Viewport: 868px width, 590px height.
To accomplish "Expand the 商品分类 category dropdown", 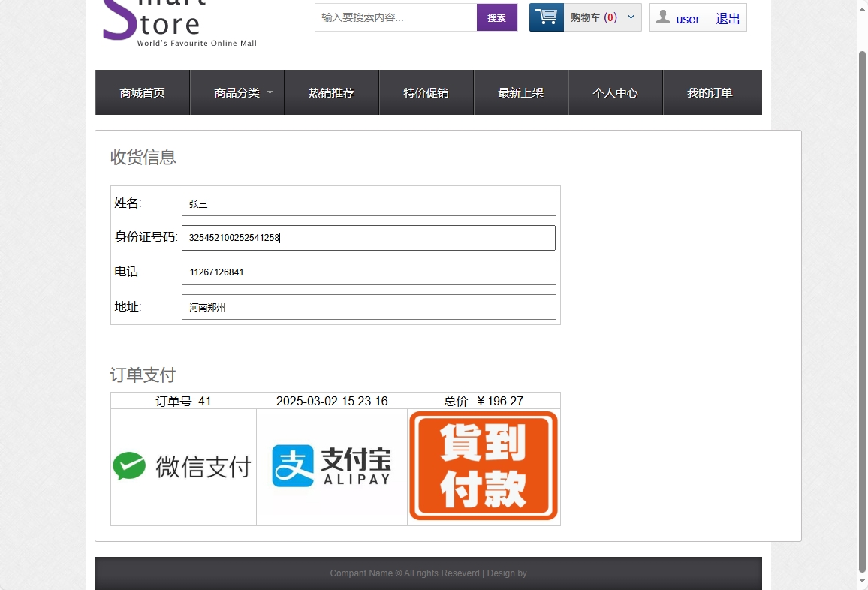I will coord(237,92).
